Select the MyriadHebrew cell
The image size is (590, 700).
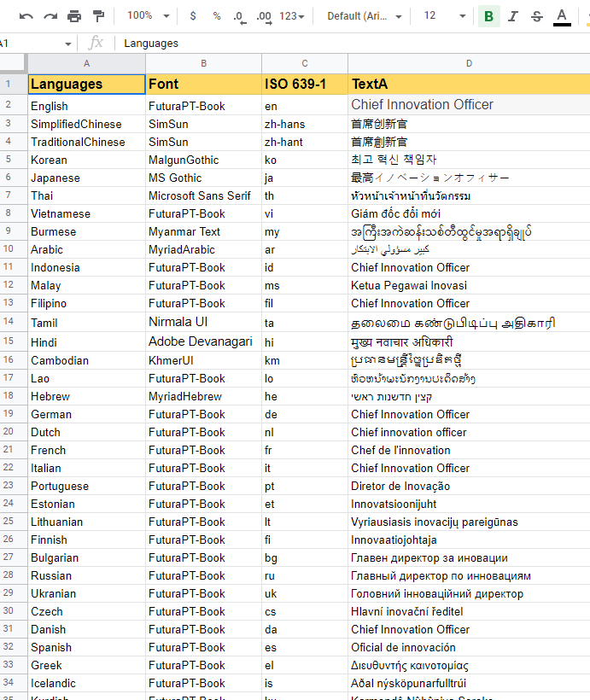point(204,396)
